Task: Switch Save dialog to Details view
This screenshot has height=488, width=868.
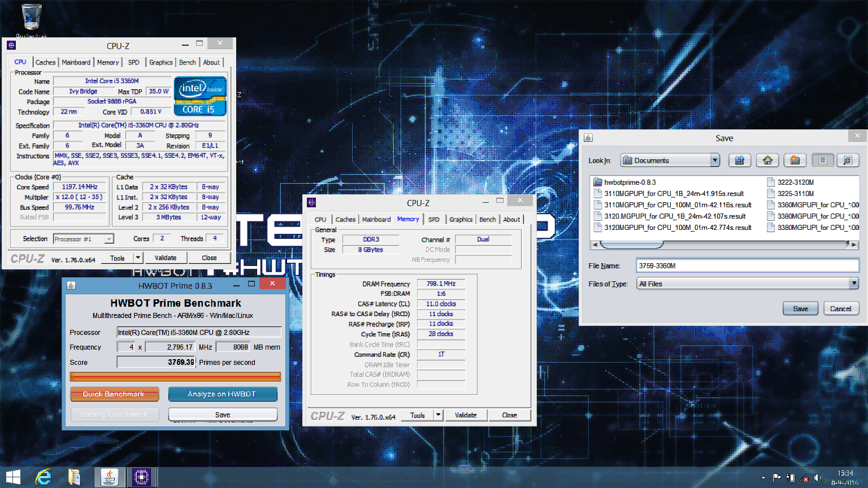Action: [x=848, y=160]
